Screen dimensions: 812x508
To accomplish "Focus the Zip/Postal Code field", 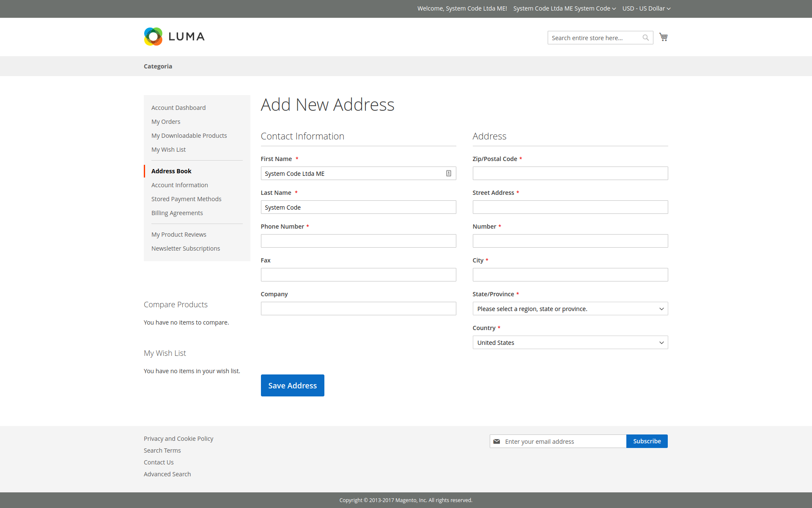I will [570, 173].
